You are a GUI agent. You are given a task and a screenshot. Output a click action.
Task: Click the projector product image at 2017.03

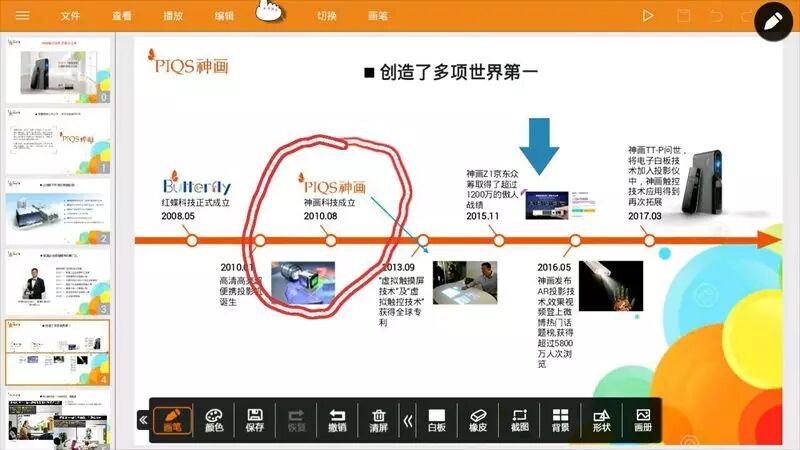(x=704, y=182)
